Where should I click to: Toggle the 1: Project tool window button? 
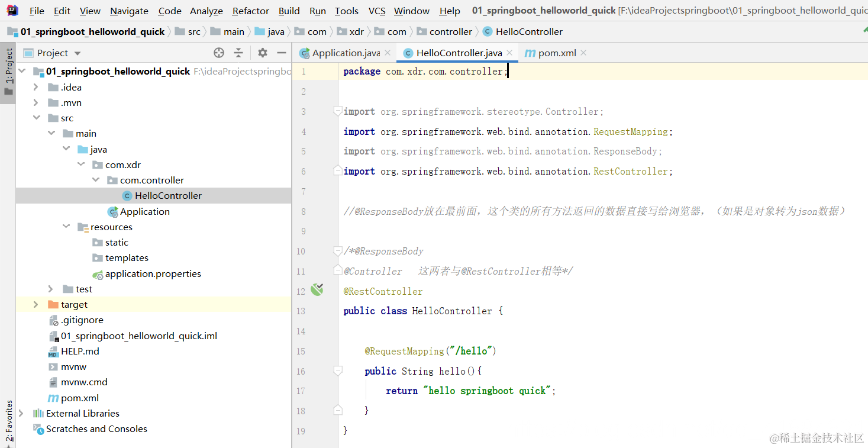(8, 73)
